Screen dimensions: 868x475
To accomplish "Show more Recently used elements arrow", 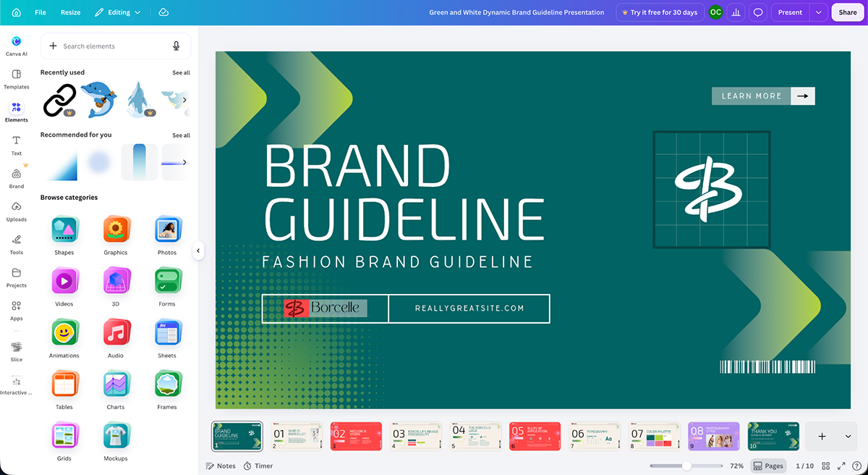I will [184, 100].
